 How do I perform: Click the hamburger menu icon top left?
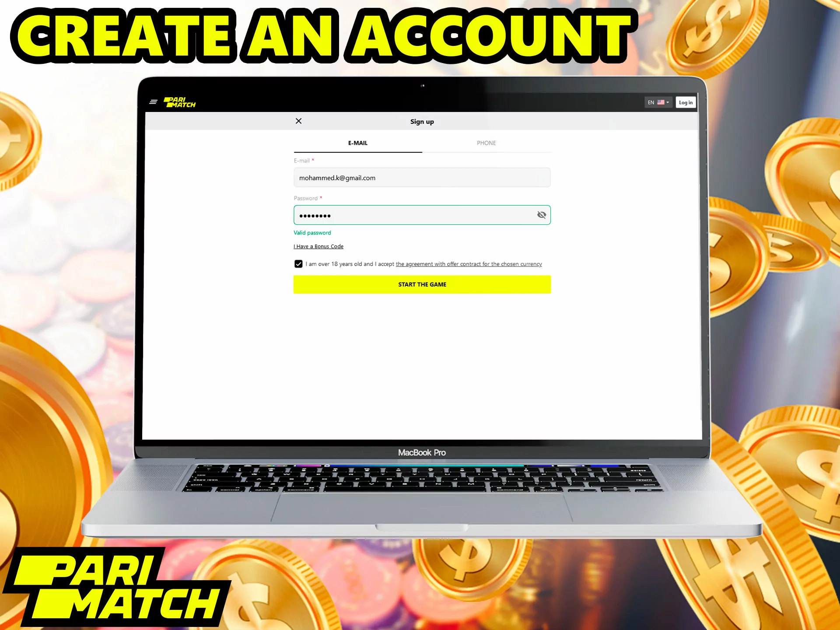154,102
